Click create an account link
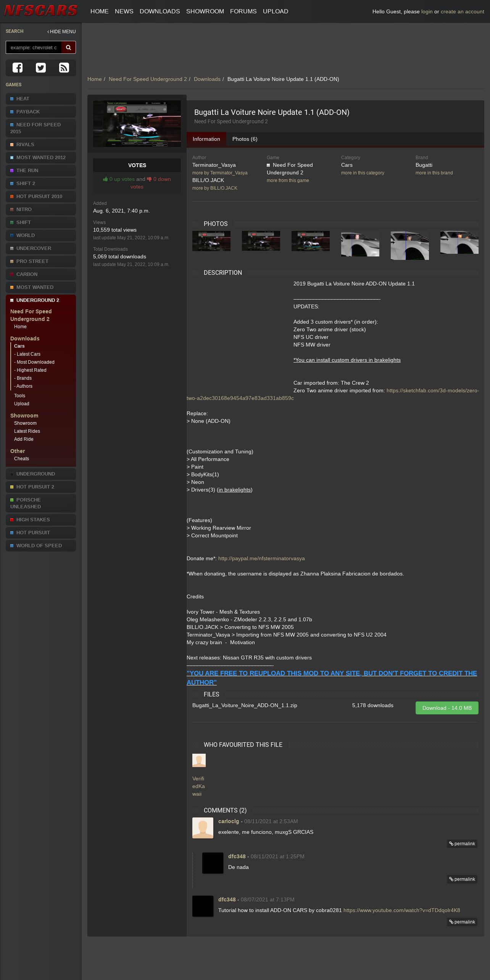Screen dimensions: 490x980 [x=463, y=12]
